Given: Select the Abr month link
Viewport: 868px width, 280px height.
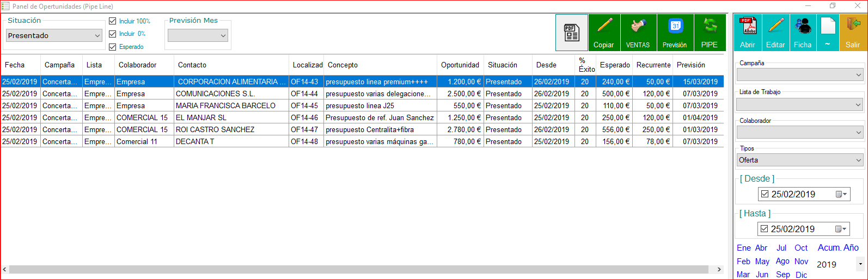Looking at the screenshot, I should coord(761,248).
